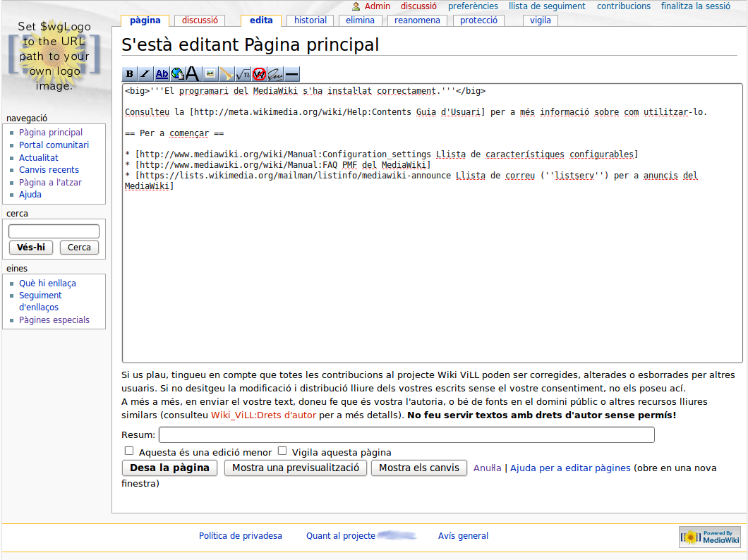Open 'Política de privadesa' footer link
The image size is (748, 560).
[x=241, y=536]
